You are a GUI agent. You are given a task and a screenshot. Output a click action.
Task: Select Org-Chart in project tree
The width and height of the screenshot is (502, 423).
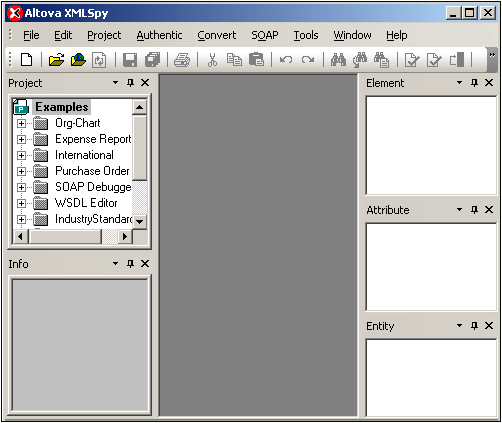(x=78, y=123)
